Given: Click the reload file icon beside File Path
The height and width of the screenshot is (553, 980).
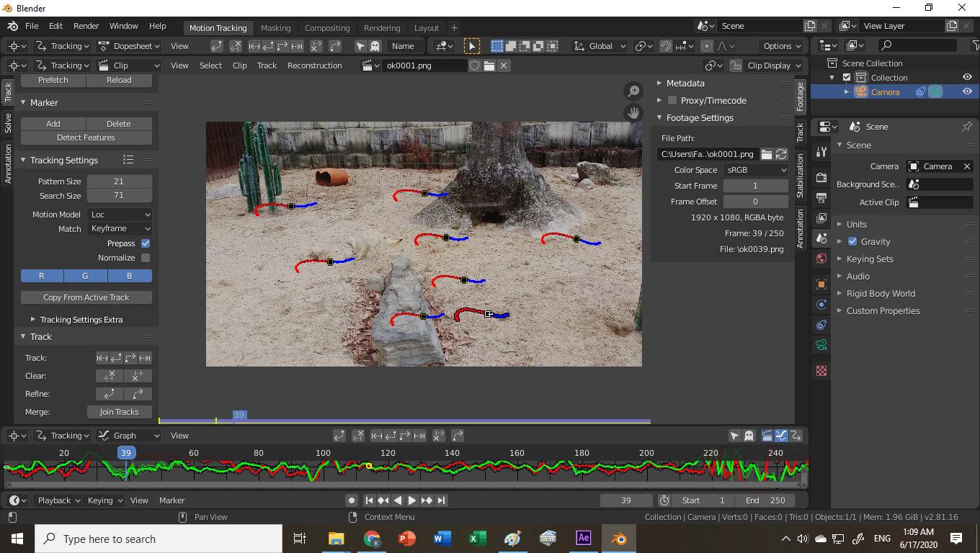Looking at the screenshot, I should pyautogui.click(x=781, y=154).
